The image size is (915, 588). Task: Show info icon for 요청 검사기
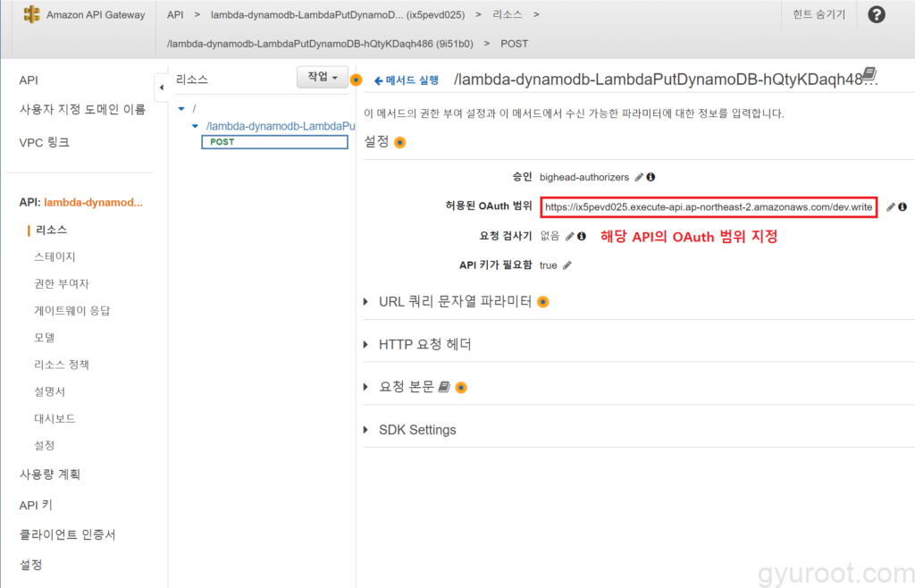(x=582, y=236)
